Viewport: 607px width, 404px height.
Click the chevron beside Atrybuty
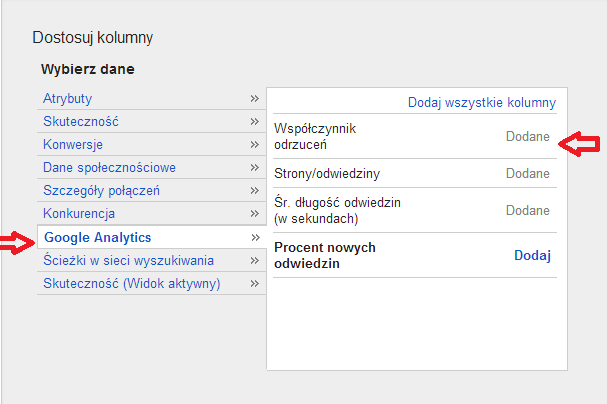click(x=255, y=98)
